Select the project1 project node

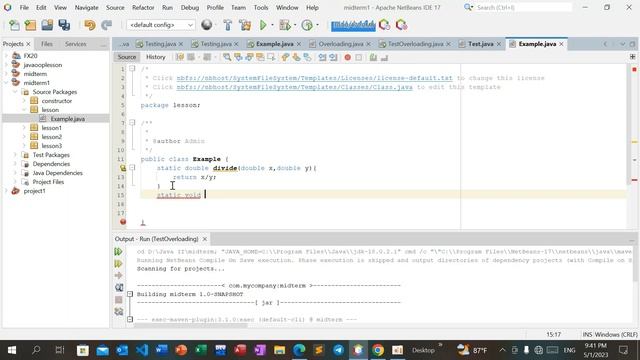coord(34,191)
